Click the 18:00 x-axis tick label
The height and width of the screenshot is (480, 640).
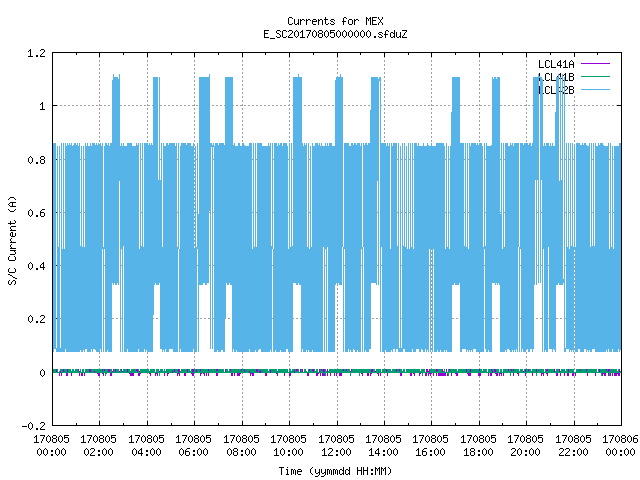coord(478,452)
